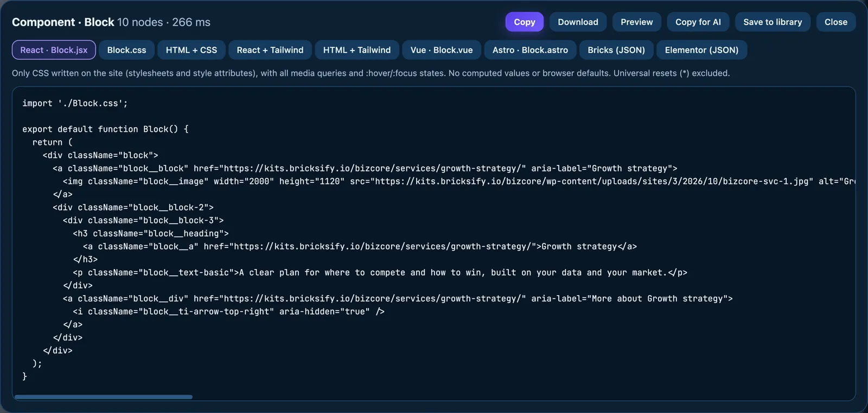Click the block__text-basic paragraph line
The image size is (868, 413).
tap(380, 272)
